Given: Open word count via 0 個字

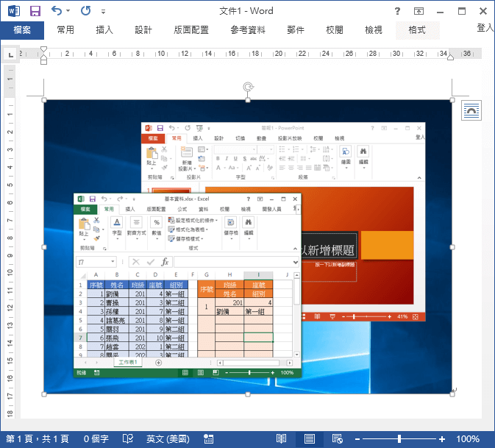Looking at the screenshot, I should [x=96, y=439].
